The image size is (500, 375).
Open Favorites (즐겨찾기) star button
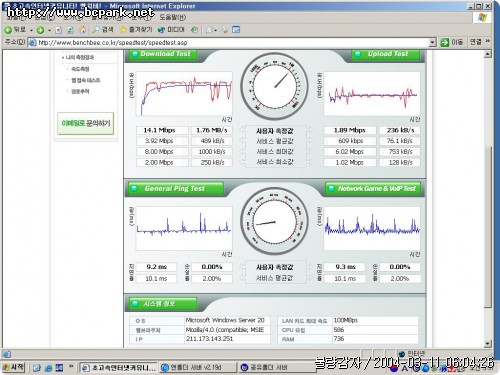[136, 30]
